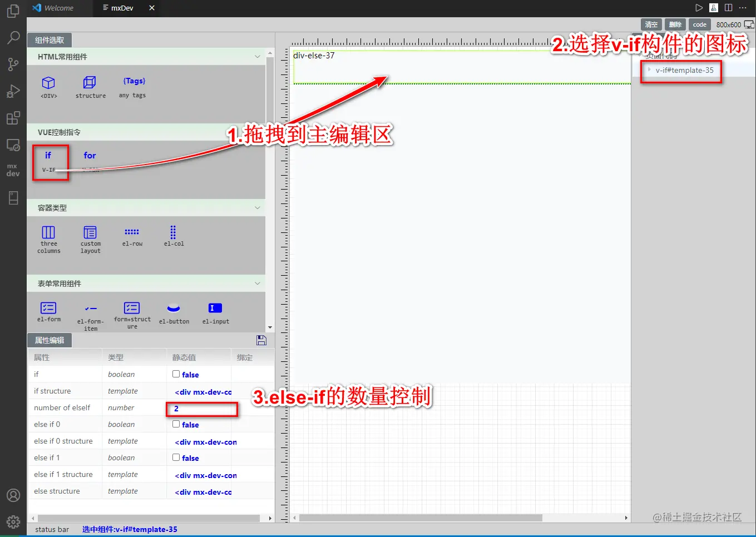Open the 'else structure' template link
The width and height of the screenshot is (756, 537).
[x=203, y=492]
